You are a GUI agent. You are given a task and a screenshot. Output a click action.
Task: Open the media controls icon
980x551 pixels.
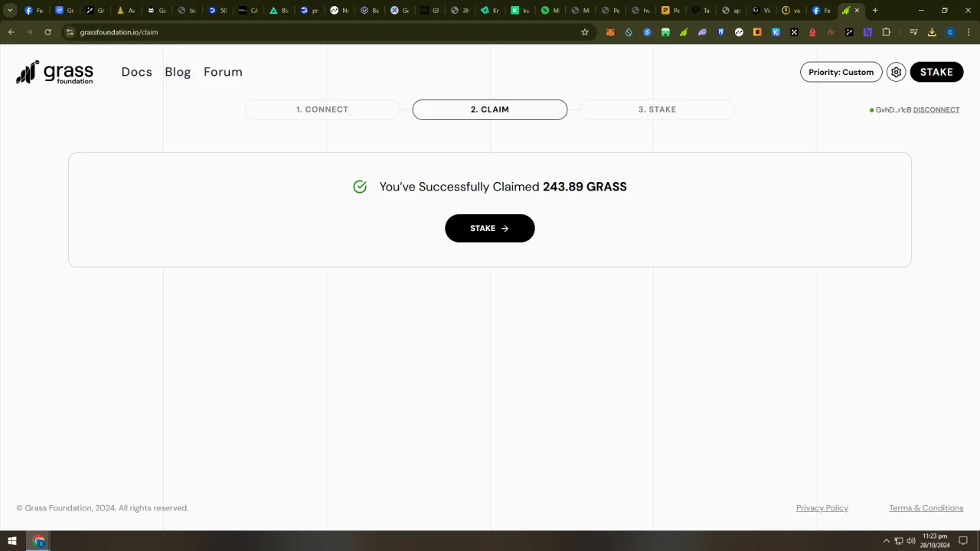pos(913,32)
